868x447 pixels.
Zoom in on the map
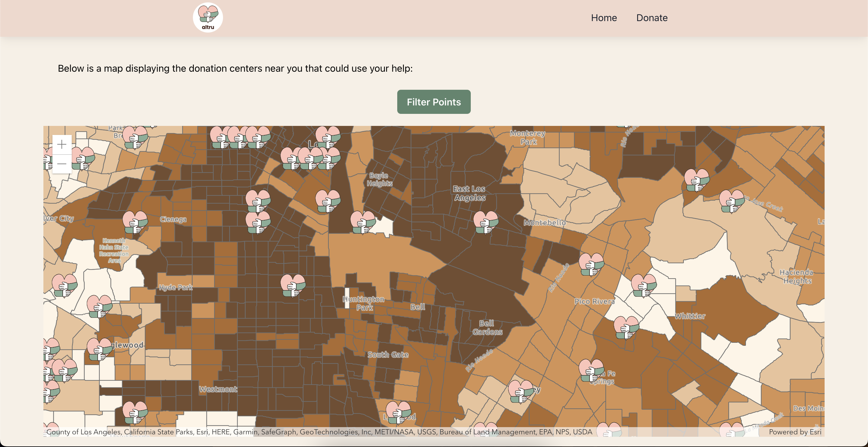(62, 145)
